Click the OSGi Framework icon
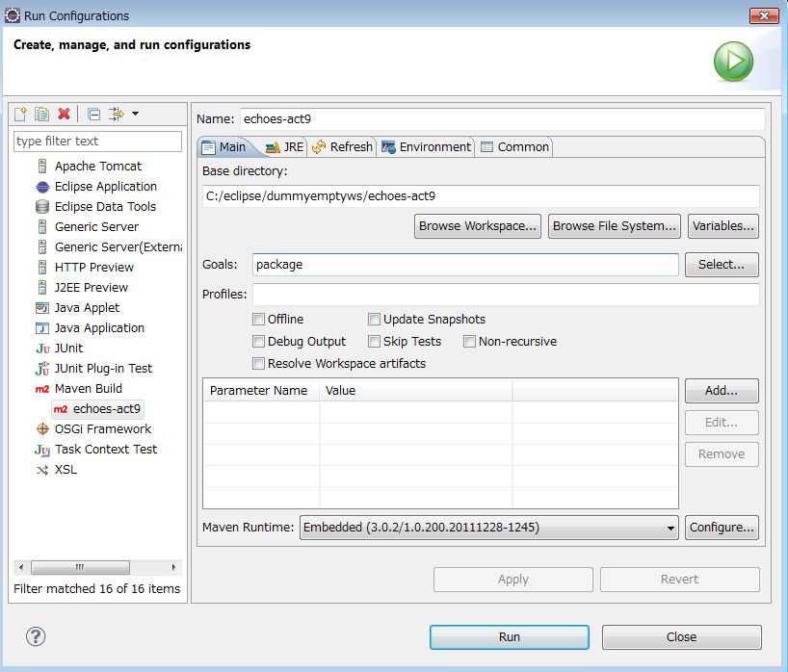 tap(42, 429)
